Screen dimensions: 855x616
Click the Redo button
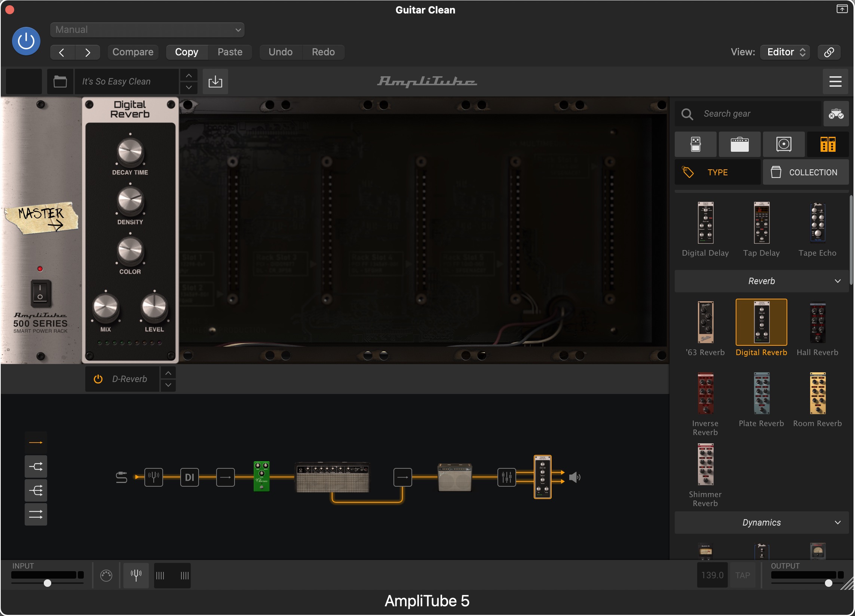pyautogui.click(x=323, y=52)
